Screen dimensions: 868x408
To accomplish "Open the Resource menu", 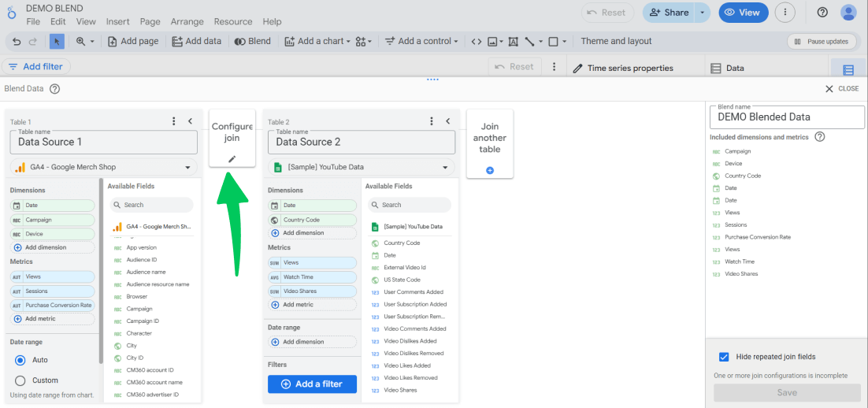I will (x=233, y=22).
